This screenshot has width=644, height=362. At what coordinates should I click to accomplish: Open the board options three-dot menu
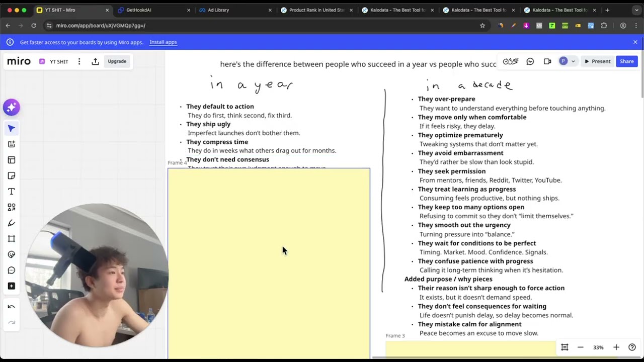[79, 61]
